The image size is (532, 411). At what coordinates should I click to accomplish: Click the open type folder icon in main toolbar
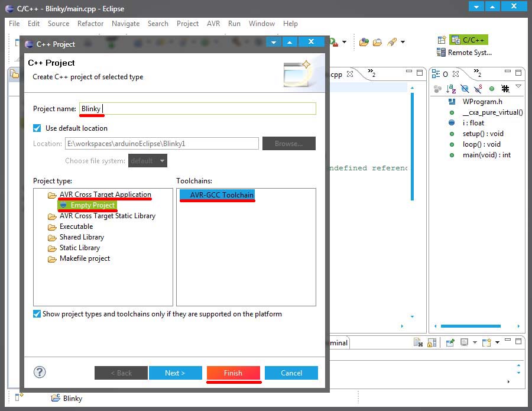point(364,42)
